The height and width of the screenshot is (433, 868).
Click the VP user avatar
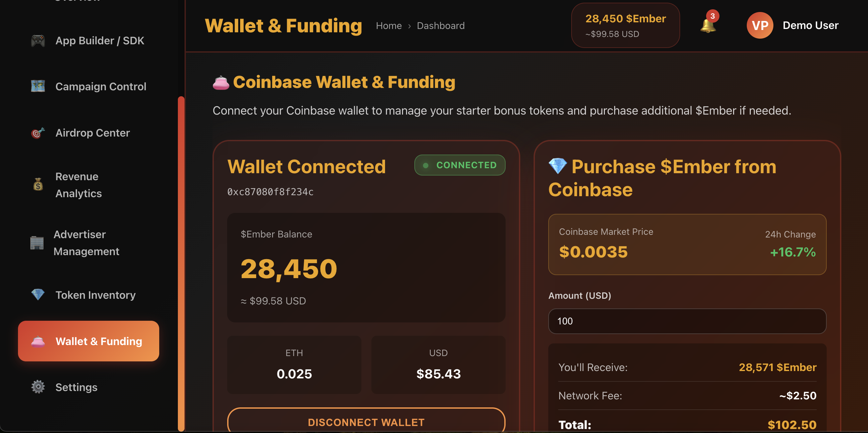click(760, 25)
